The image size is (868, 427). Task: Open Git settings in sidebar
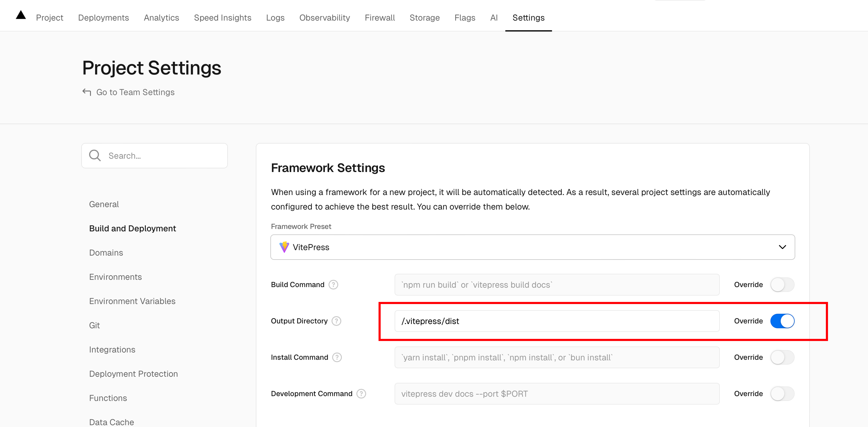click(x=94, y=325)
